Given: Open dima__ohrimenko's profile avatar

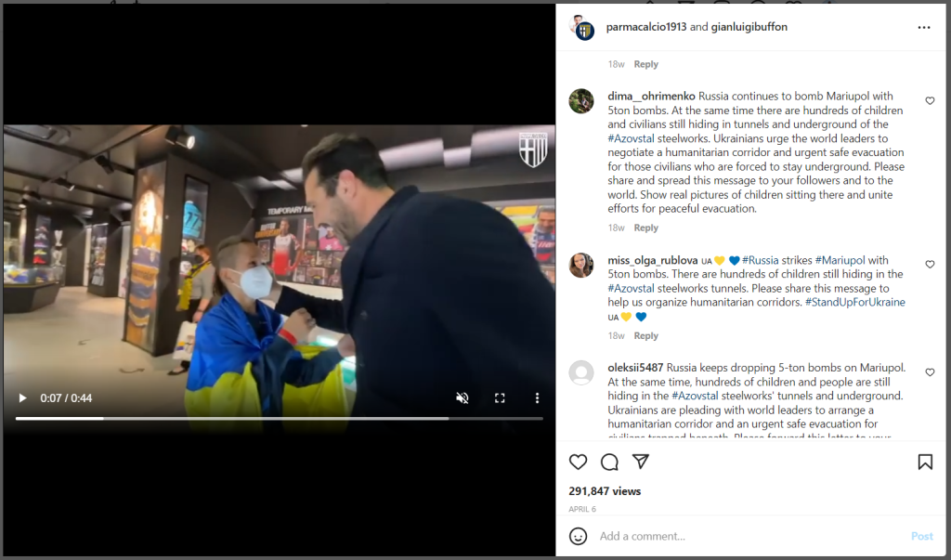Looking at the screenshot, I should pyautogui.click(x=581, y=101).
